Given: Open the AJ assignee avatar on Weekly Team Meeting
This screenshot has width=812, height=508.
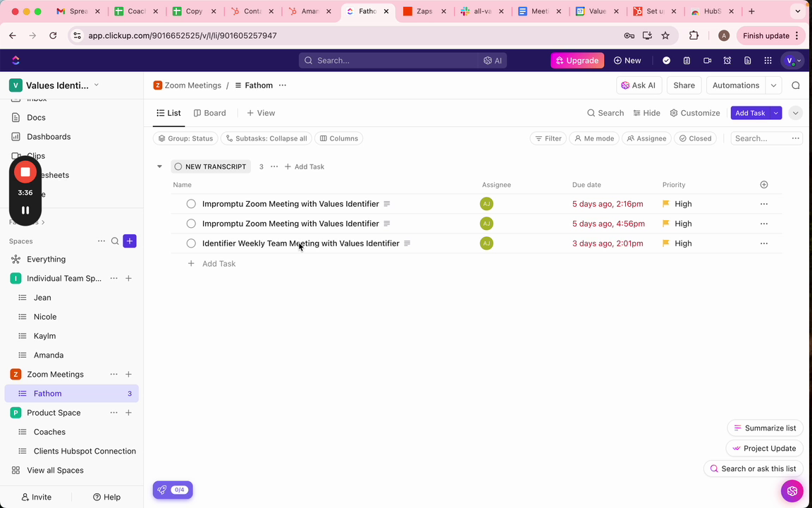Looking at the screenshot, I should tap(486, 243).
